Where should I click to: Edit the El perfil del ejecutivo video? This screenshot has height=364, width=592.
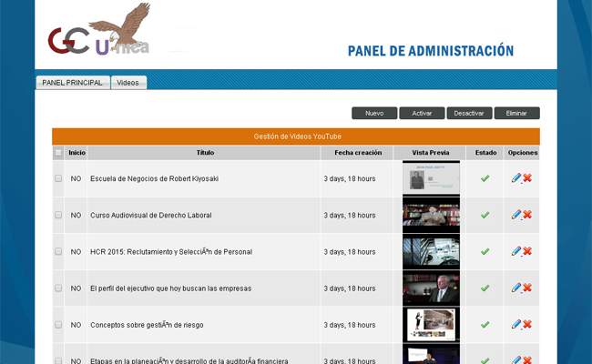click(x=516, y=288)
